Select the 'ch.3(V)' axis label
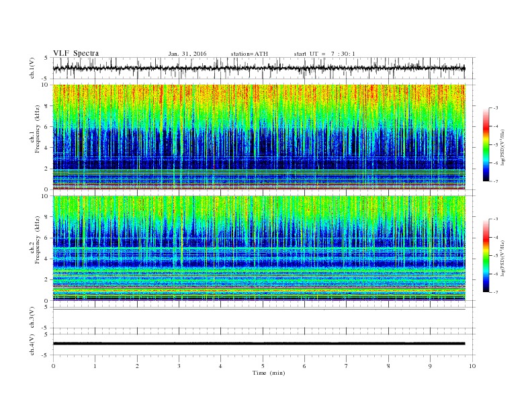 [32, 318]
